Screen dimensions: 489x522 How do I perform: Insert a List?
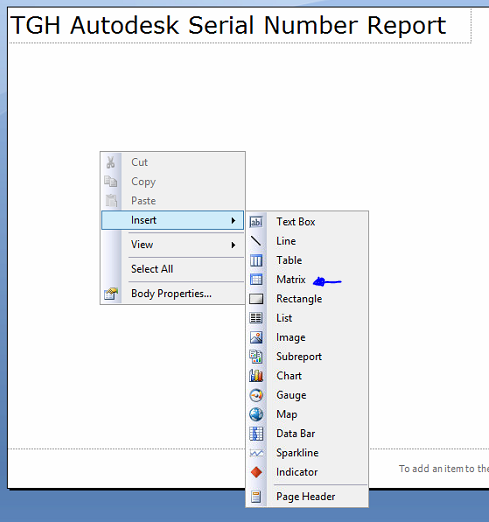(x=307, y=318)
